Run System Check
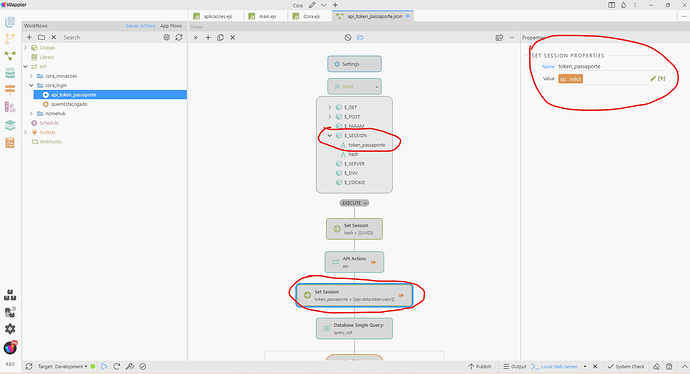This screenshot has height=374, width=690. tap(626, 366)
